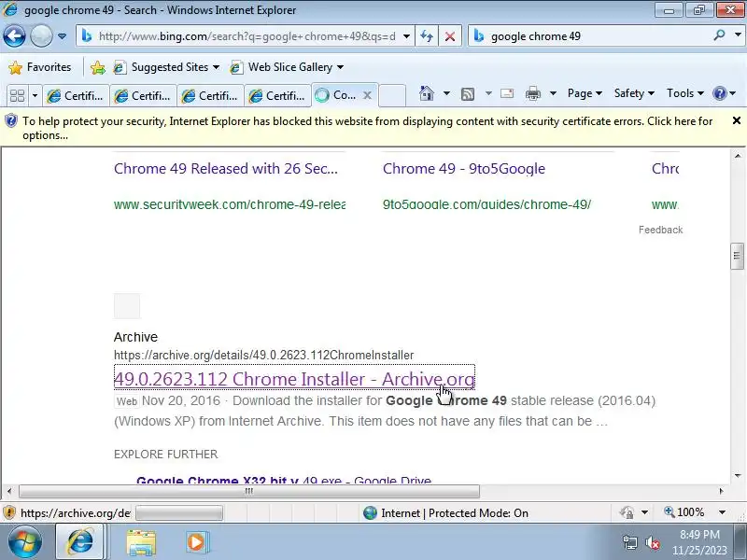Click the Help question mark icon
This screenshot has height=560, width=747.
pyautogui.click(x=719, y=93)
